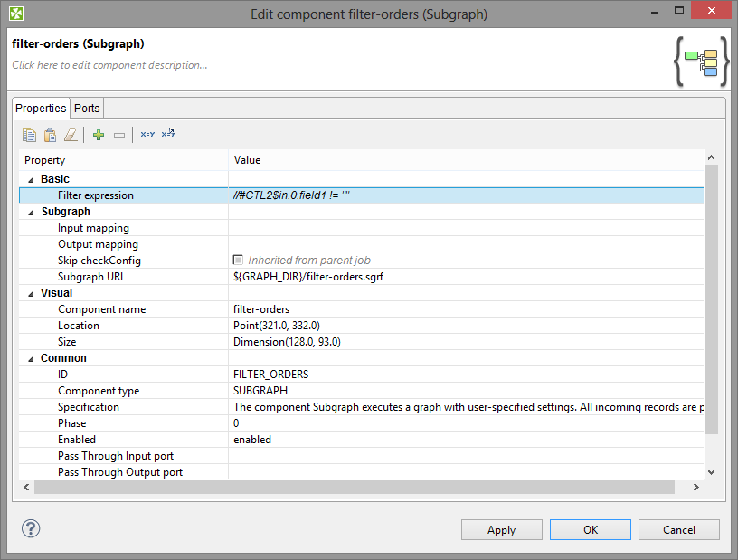Toggle Skip checkConfig inherited checkbox

pyautogui.click(x=238, y=261)
